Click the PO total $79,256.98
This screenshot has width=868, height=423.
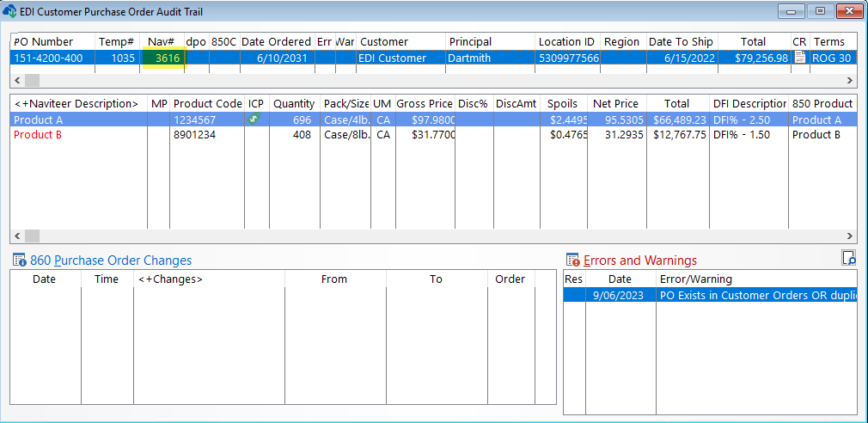pos(761,58)
